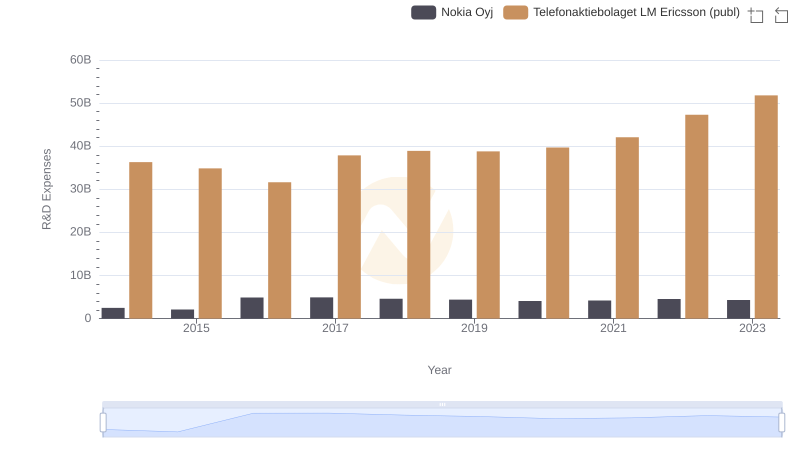Toggle the Nokia Oyj legend series

tap(452, 12)
